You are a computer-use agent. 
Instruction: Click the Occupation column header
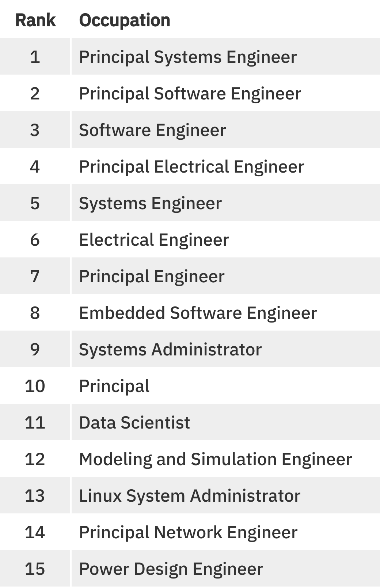click(x=125, y=20)
